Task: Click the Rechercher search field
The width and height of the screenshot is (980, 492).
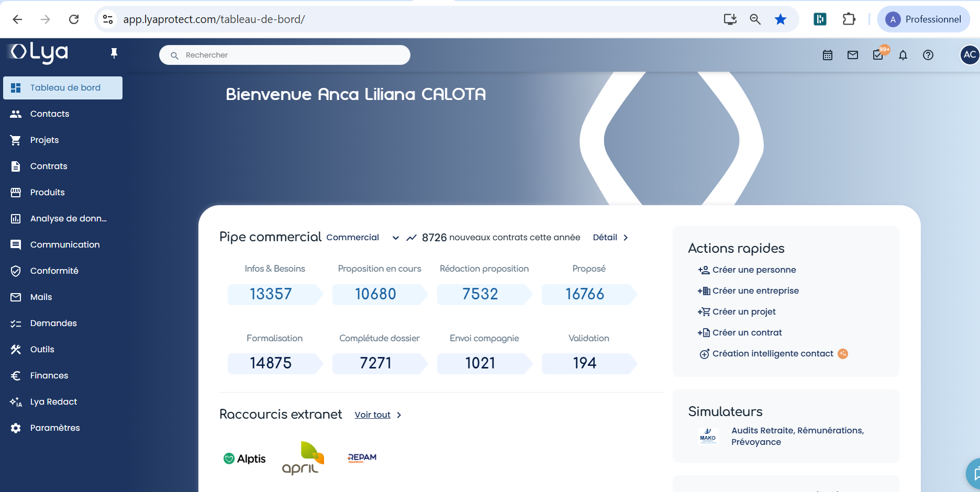Action: tap(284, 55)
